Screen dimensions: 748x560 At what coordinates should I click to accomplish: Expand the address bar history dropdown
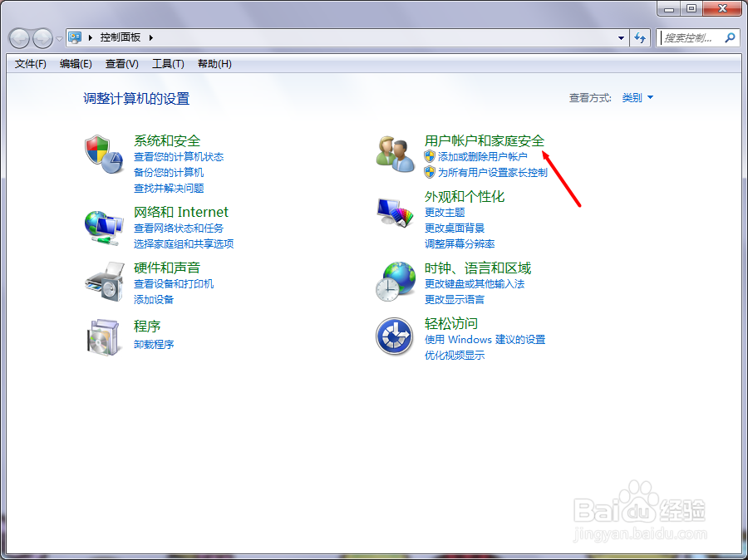point(621,37)
